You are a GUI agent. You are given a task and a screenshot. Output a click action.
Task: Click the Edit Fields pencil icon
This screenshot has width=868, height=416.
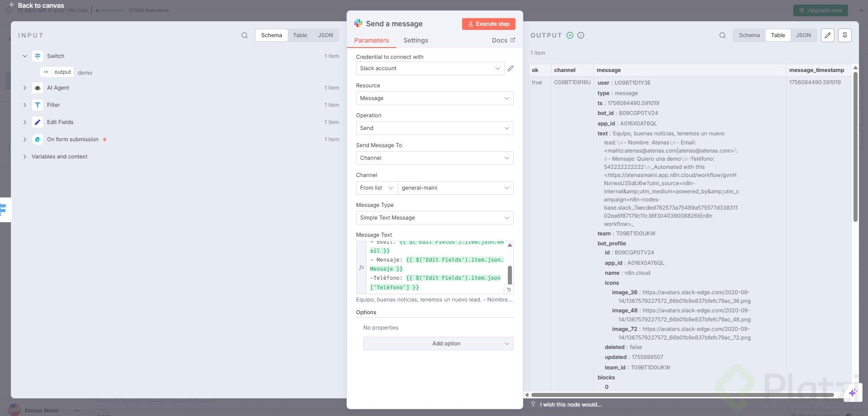coord(38,122)
